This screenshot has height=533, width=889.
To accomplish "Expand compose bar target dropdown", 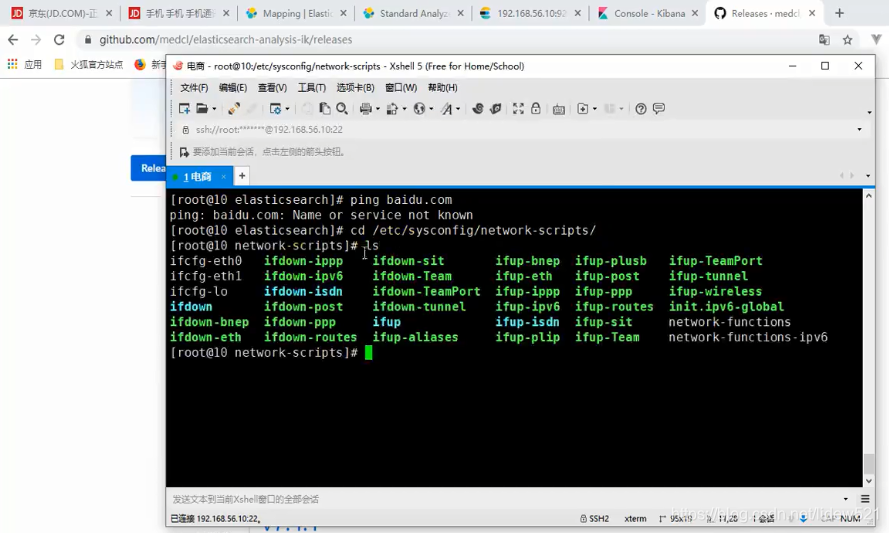I will [x=845, y=499].
